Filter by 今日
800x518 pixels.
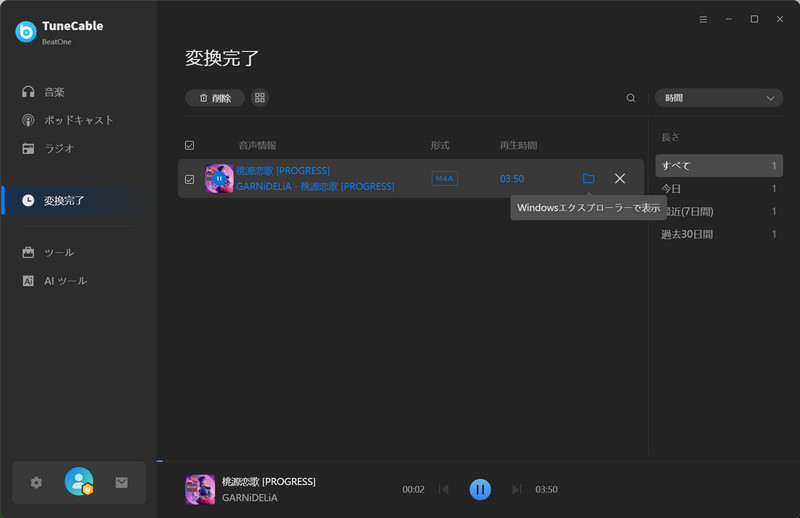coord(719,189)
